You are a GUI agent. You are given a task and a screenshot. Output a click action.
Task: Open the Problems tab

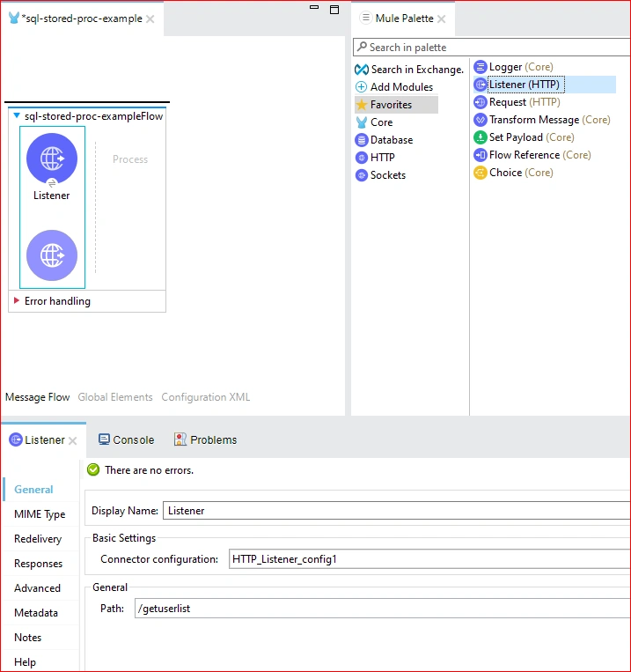(205, 440)
